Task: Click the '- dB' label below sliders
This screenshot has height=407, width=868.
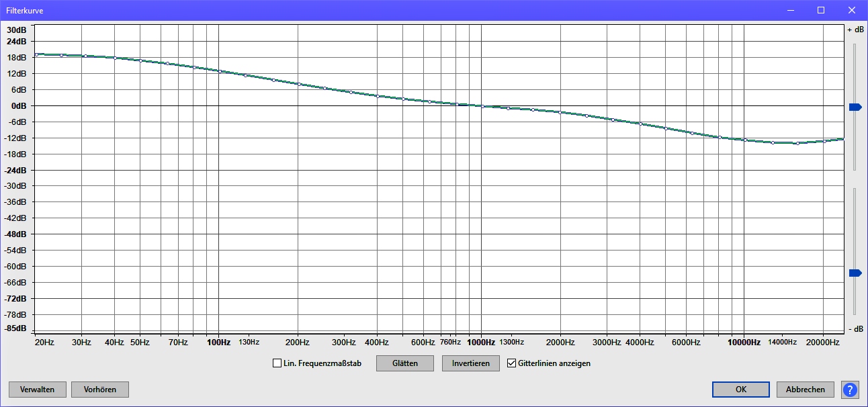Action: pos(855,328)
